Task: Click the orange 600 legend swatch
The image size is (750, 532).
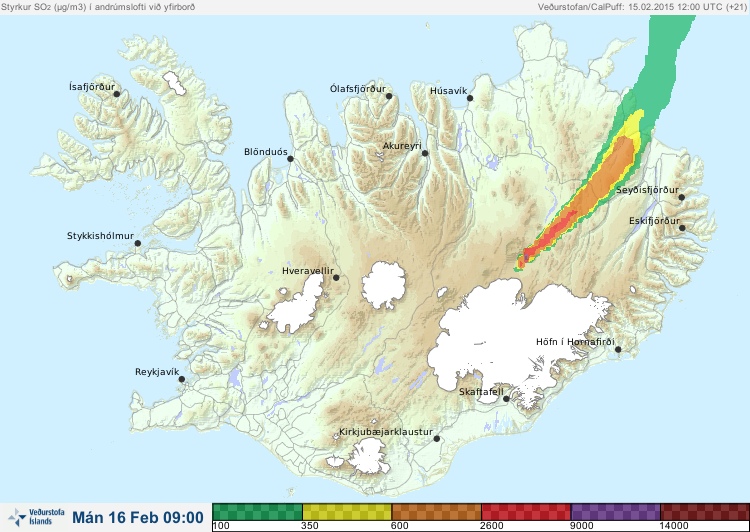Action: [436, 512]
